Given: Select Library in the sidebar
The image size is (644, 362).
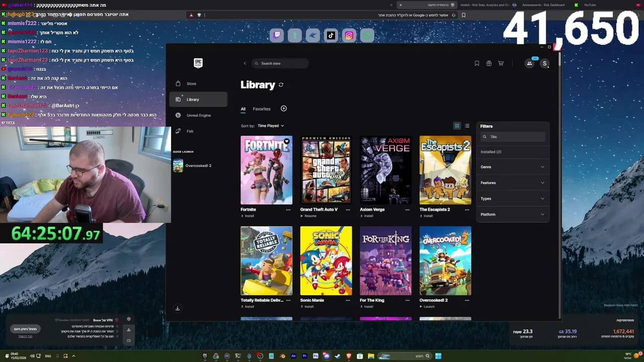Looking at the screenshot, I should point(198,100).
